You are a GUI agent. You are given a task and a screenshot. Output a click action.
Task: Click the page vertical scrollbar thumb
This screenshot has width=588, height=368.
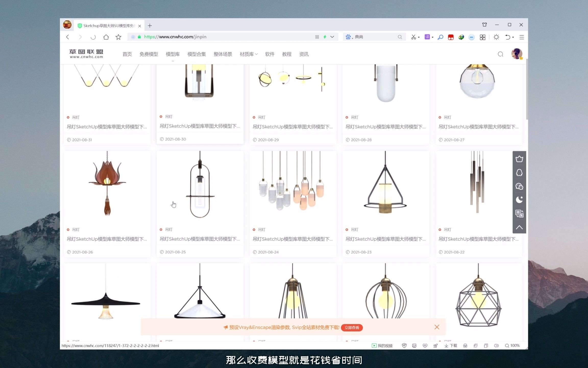click(527, 89)
